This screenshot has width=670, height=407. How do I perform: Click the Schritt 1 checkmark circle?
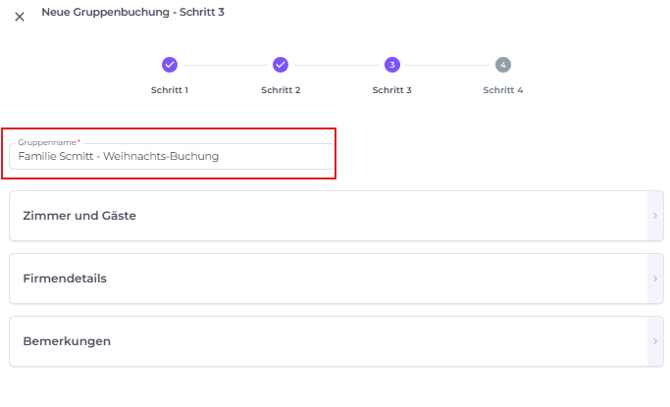170,65
